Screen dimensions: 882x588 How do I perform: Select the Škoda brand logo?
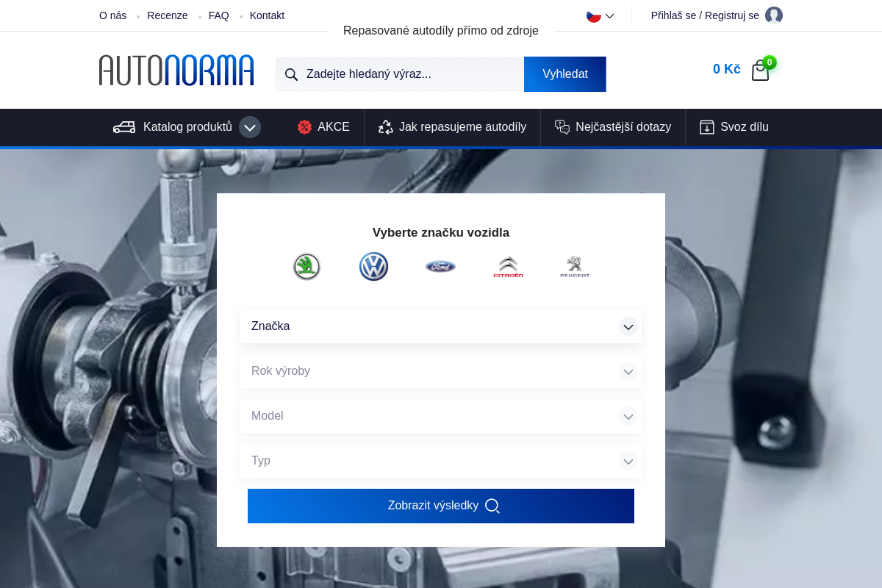tap(306, 266)
